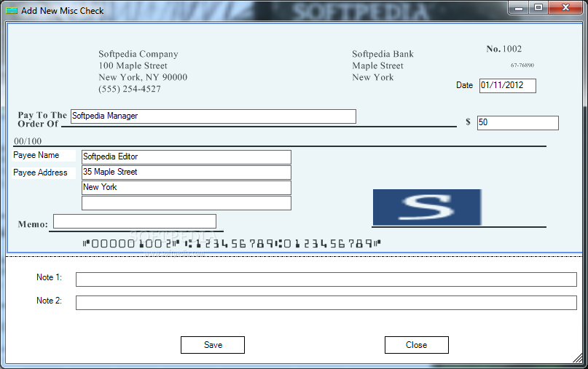Click the Close button

point(416,345)
